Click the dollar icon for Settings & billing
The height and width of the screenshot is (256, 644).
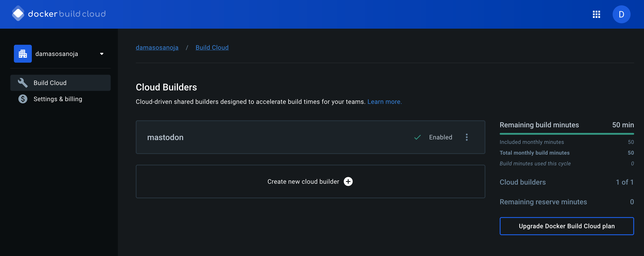(23, 99)
